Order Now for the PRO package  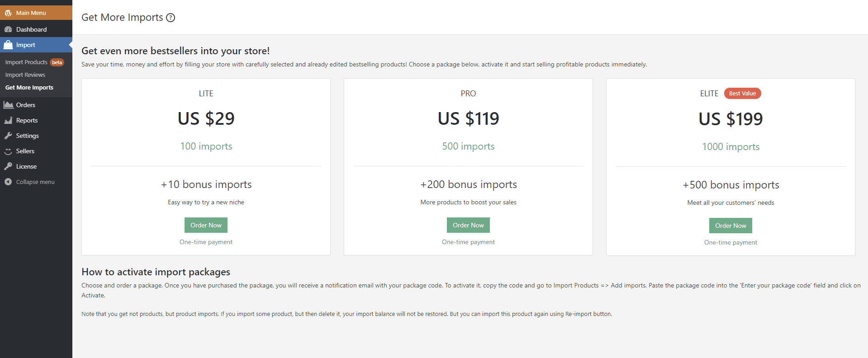tap(468, 225)
